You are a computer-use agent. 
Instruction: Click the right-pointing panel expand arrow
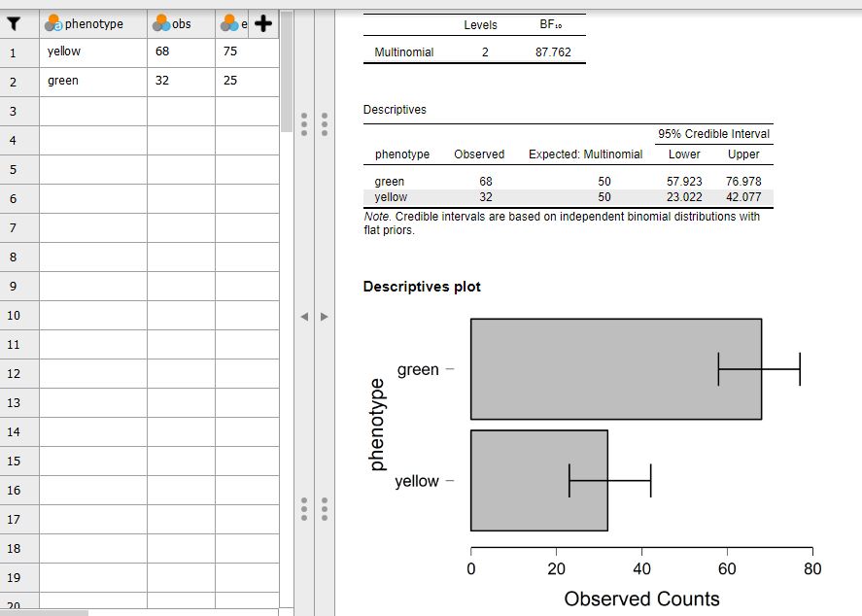point(325,317)
